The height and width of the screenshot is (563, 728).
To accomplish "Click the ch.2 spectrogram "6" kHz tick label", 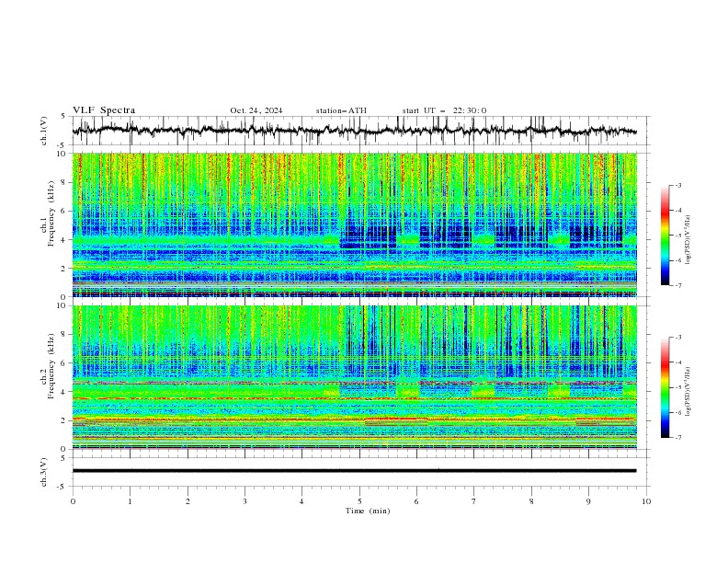I will click(65, 363).
